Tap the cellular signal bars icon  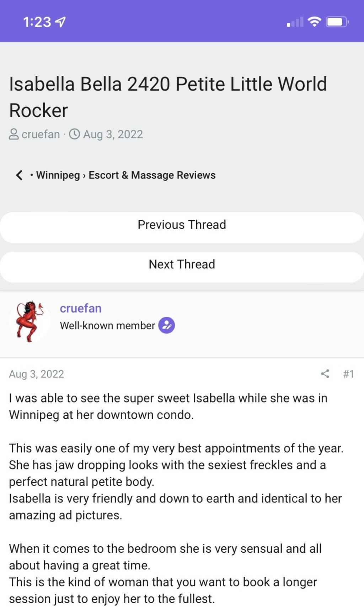click(295, 22)
